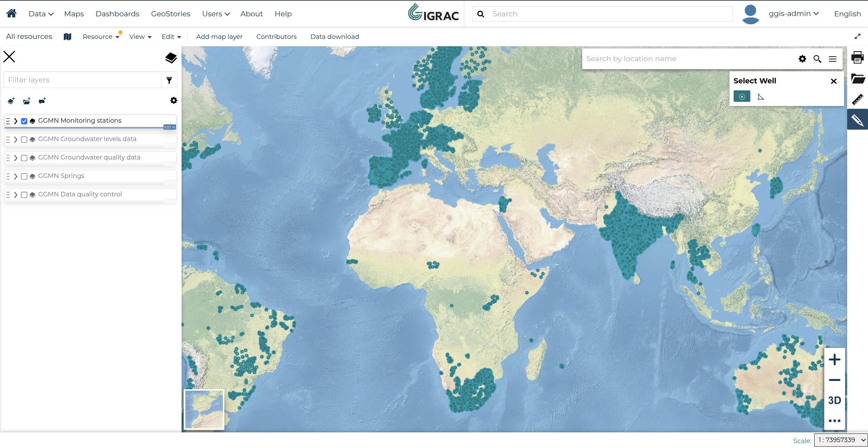Click the Data download link
This screenshot has width=868, height=448.
(x=335, y=36)
